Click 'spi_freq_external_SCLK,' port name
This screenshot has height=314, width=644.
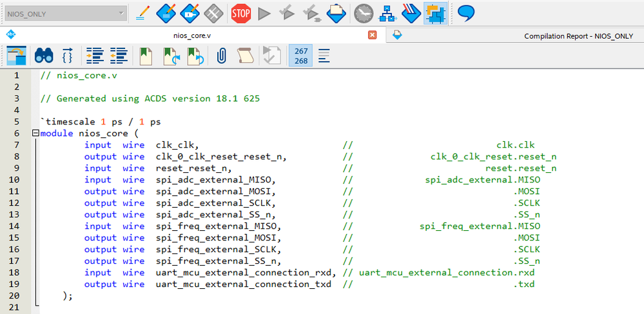(219, 250)
